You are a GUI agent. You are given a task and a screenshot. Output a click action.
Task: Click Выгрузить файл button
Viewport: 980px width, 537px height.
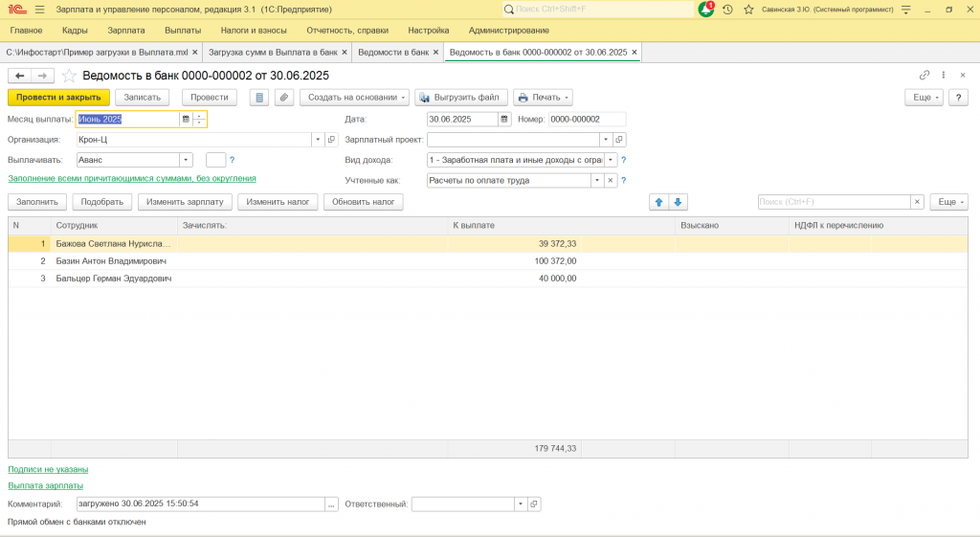pos(460,98)
